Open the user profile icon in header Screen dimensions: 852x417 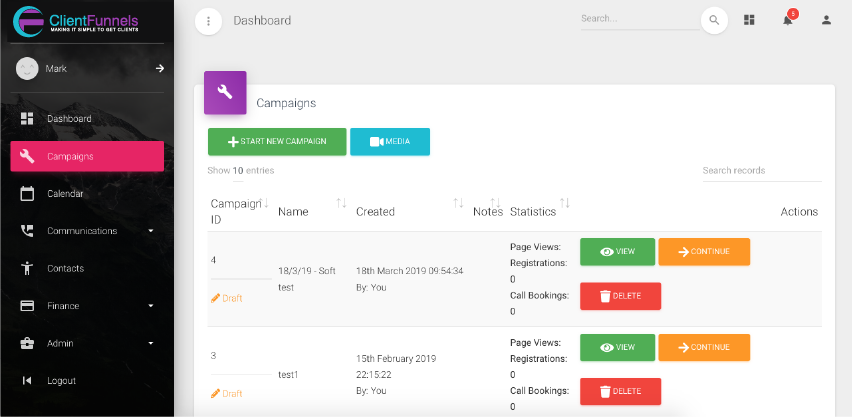tap(826, 20)
